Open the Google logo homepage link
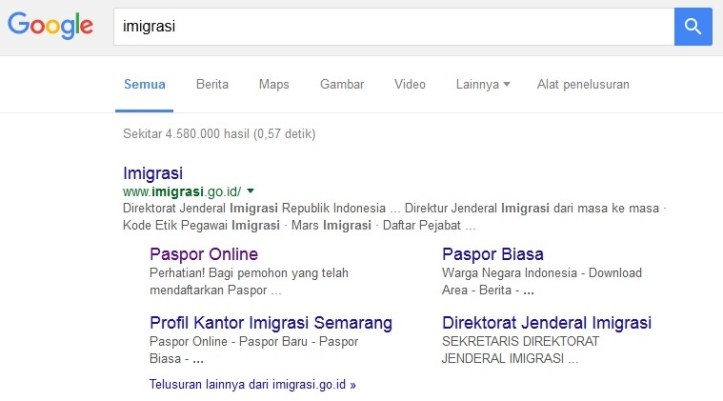The height and width of the screenshot is (401, 723). coord(50,26)
